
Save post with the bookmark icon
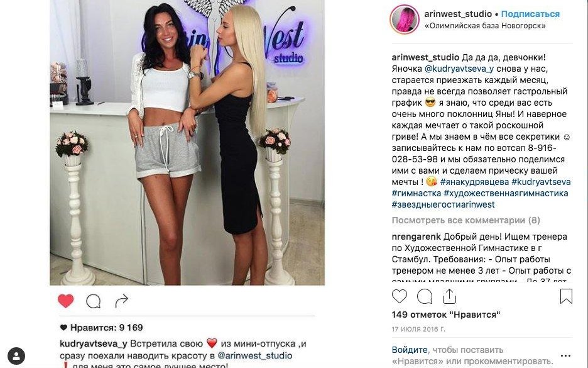(566, 296)
